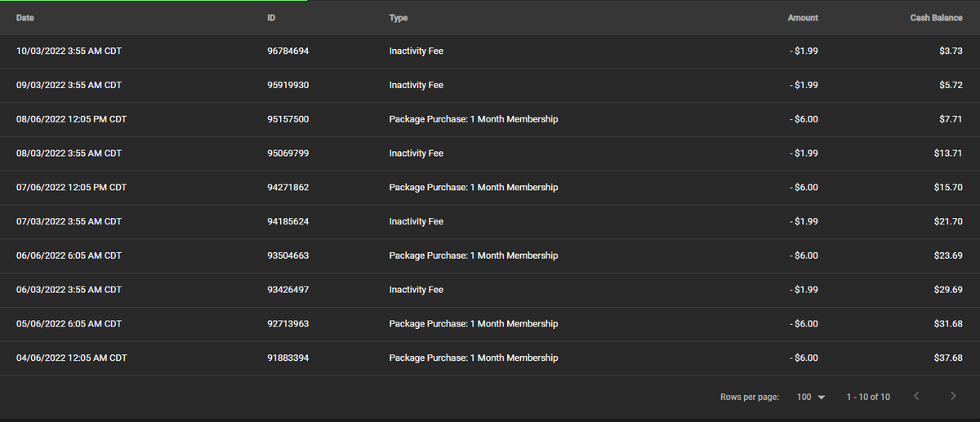Select the date 06/03/2022 3:55 AM CDT

[x=69, y=290]
